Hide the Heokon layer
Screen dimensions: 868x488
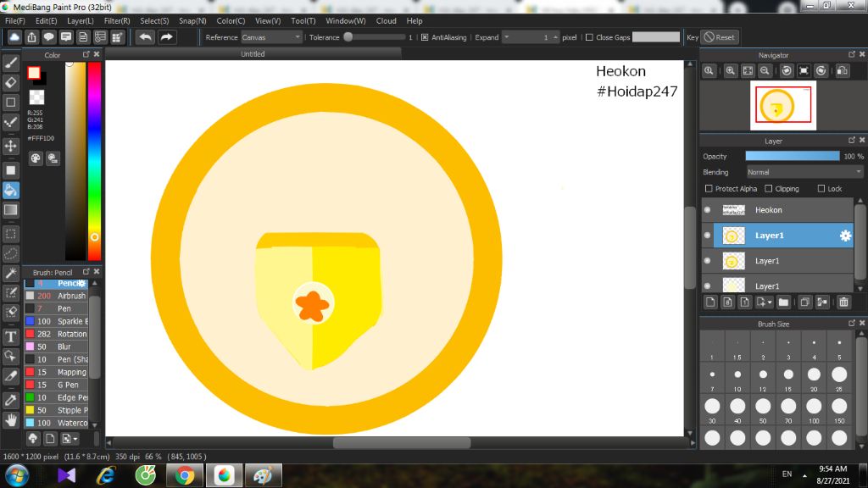(x=707, y=210)
